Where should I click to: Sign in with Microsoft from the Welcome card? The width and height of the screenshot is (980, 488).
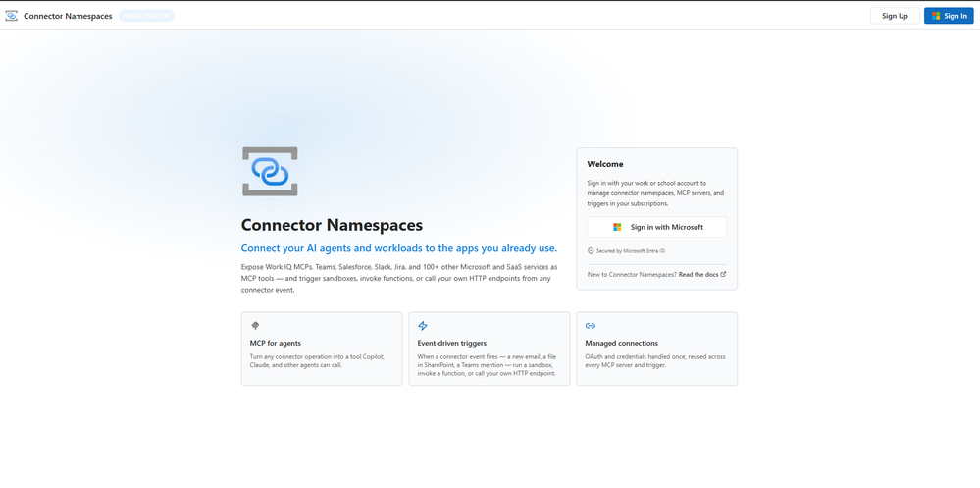coord(657,227)
